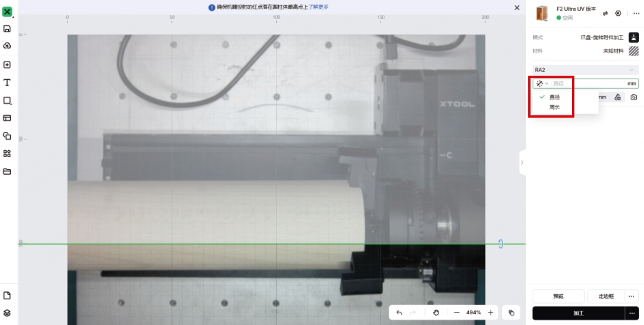Image resolution: width=644 pixels, height=325 pixels.
Task: Click the switch device arrows icon
Action: pyautogui.click(x=605, y=13)
